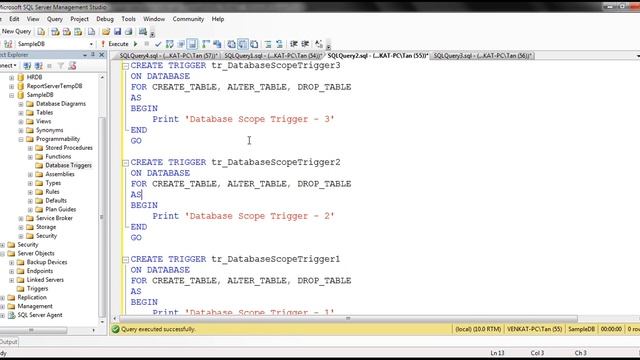Open the Object Explorer window position dropdown

click(85, 55)
